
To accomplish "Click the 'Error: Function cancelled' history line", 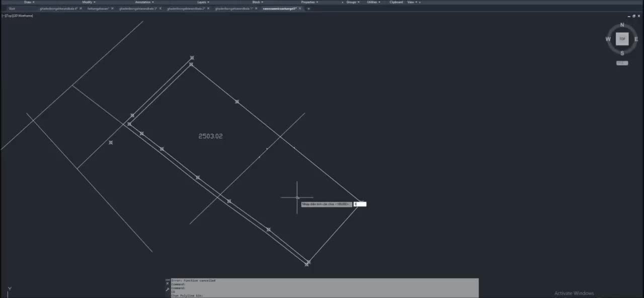I will pos(193,280).
